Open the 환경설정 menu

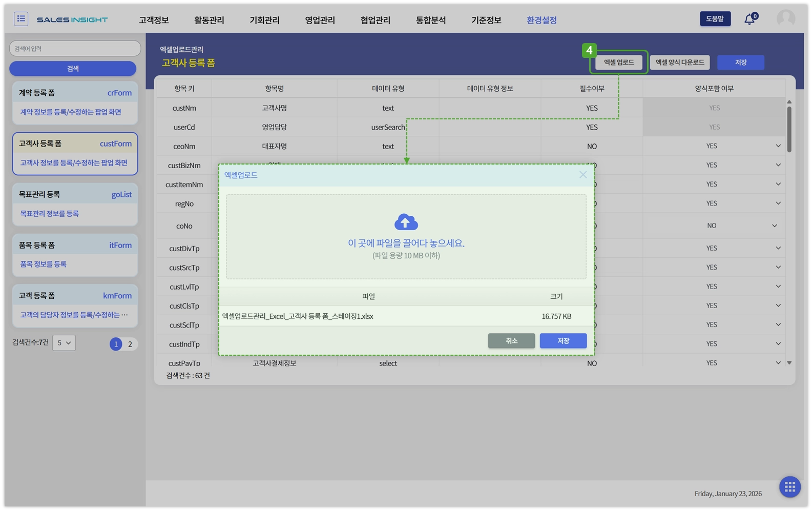[542, 20]
